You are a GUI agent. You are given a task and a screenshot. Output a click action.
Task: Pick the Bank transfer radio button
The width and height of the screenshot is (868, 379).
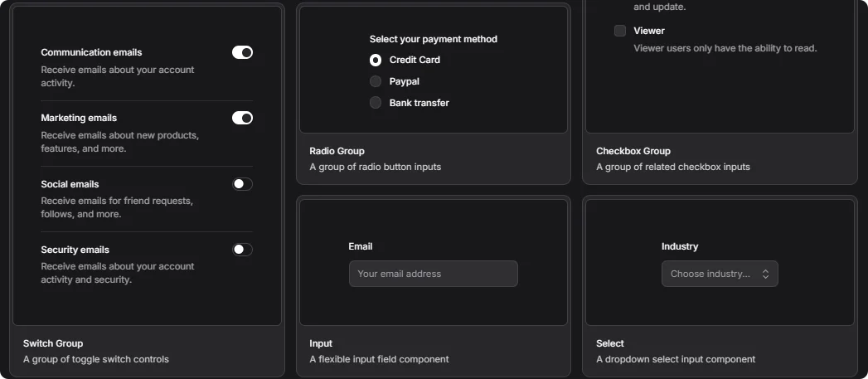click(x=376, y=103)
